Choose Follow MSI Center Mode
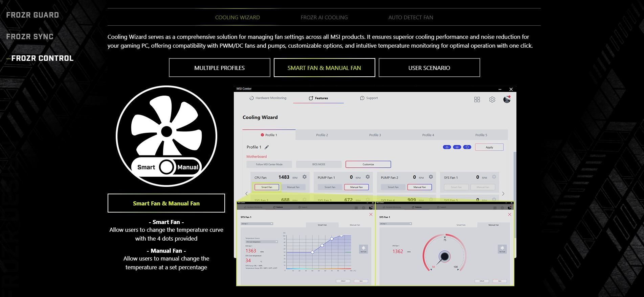The width and height of the screenshot is (644, 297). click(269, 164)
